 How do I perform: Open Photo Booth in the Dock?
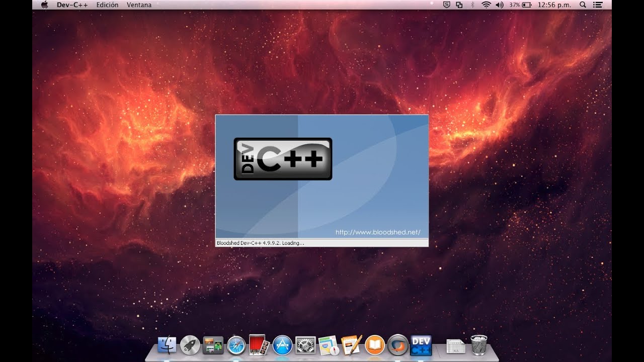260,345
